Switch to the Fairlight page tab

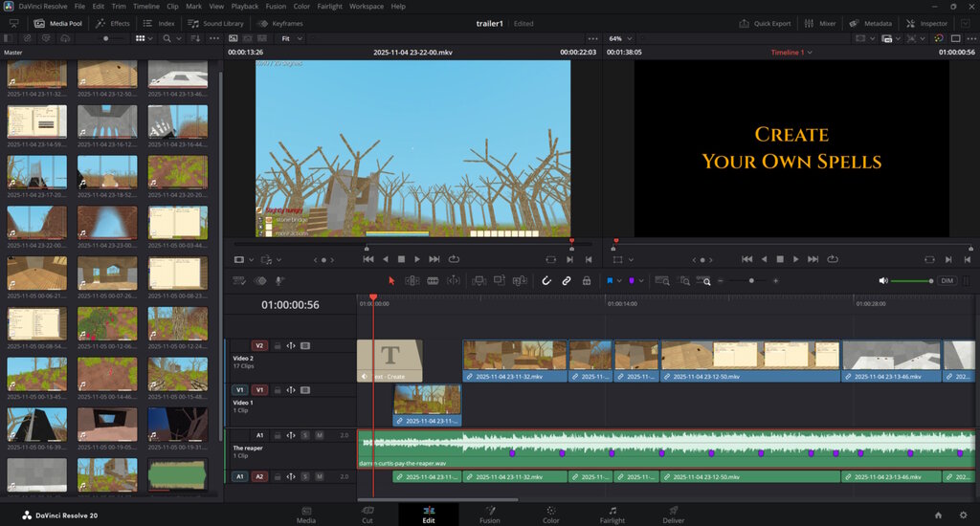612,515
